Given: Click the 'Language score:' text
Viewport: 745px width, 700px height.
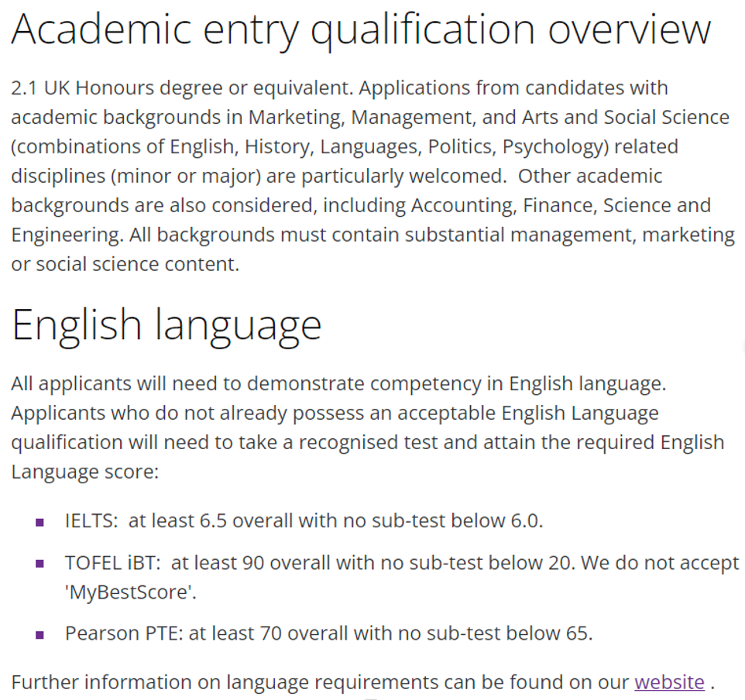Looking at the screenshot, I should click(85, 472).
